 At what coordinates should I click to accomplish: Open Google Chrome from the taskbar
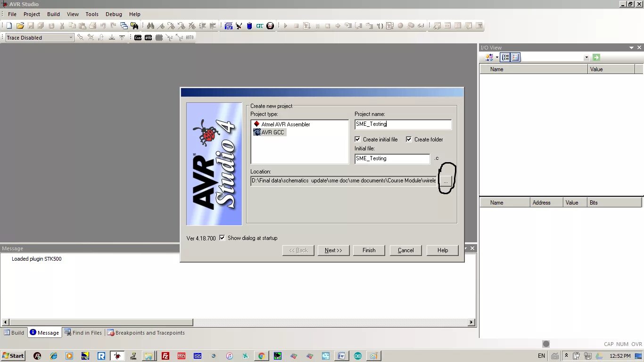click(x=261, y=356)
